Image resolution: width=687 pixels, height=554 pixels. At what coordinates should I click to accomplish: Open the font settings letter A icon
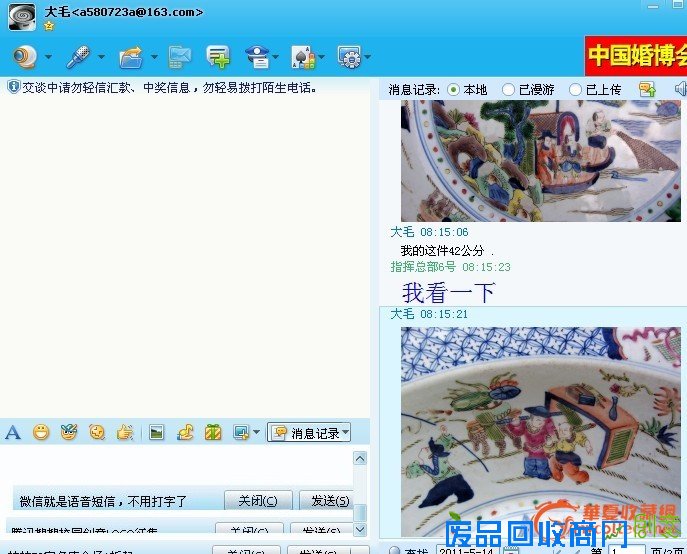(x=13, y=433)
